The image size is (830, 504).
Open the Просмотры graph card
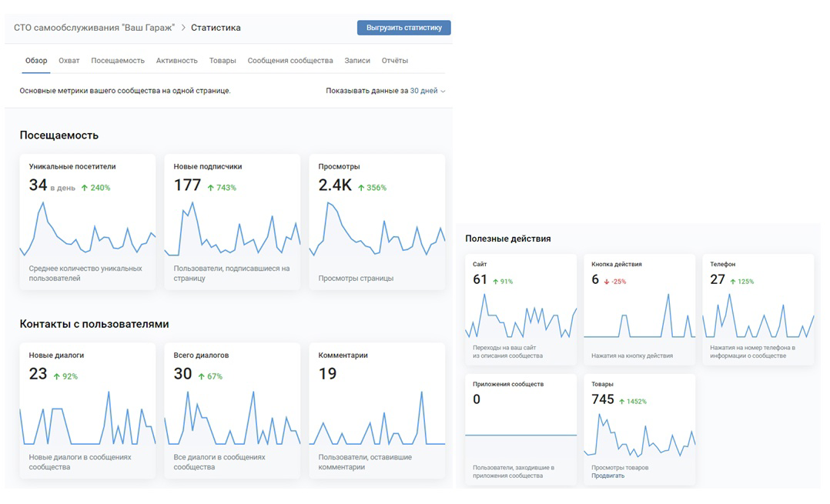pos(377,222)
